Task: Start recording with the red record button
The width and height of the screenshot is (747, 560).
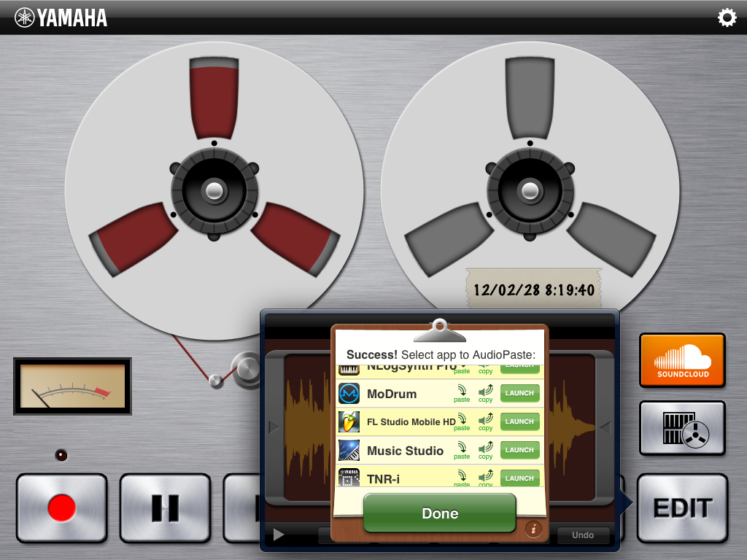Action: point(61,507)
